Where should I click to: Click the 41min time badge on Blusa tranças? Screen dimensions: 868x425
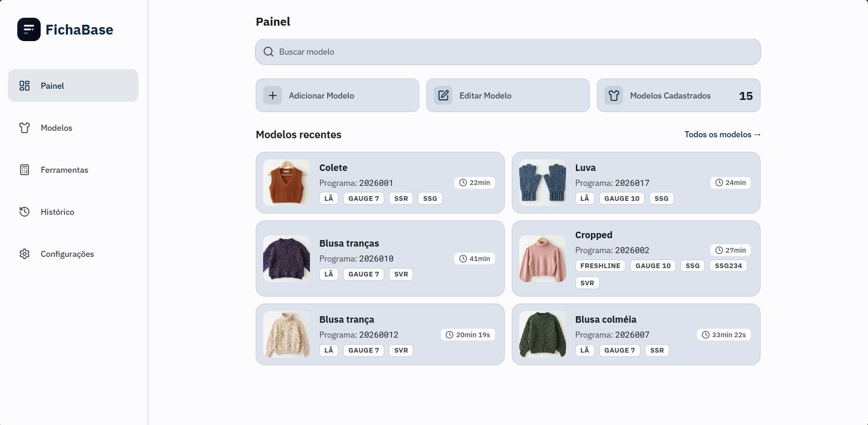pyautogui.click(x=475, y=259)
